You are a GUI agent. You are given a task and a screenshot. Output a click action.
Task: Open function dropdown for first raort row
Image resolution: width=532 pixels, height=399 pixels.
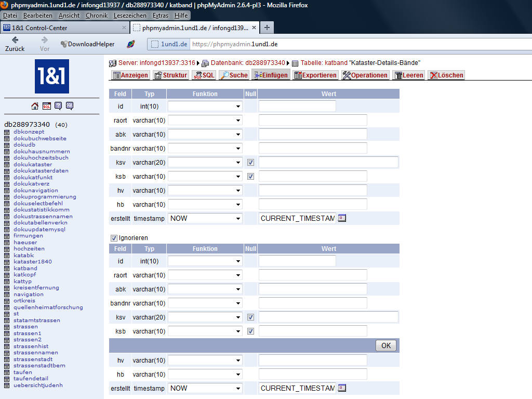(x=205, y=121)
